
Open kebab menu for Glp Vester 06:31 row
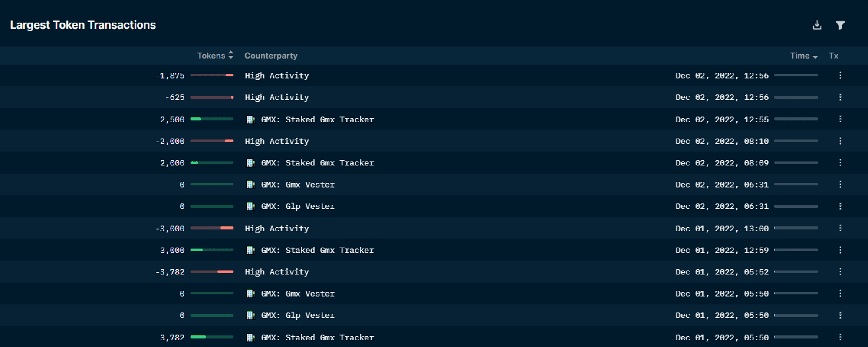840,206
